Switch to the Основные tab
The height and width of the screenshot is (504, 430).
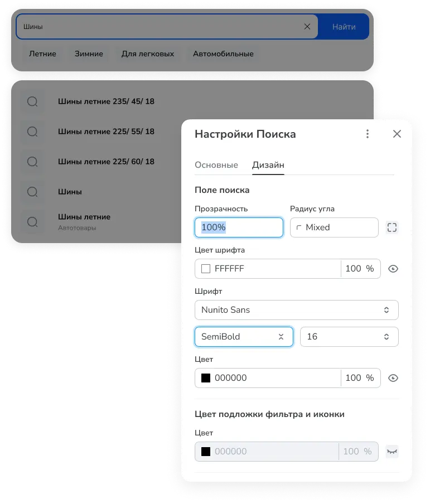216,165
